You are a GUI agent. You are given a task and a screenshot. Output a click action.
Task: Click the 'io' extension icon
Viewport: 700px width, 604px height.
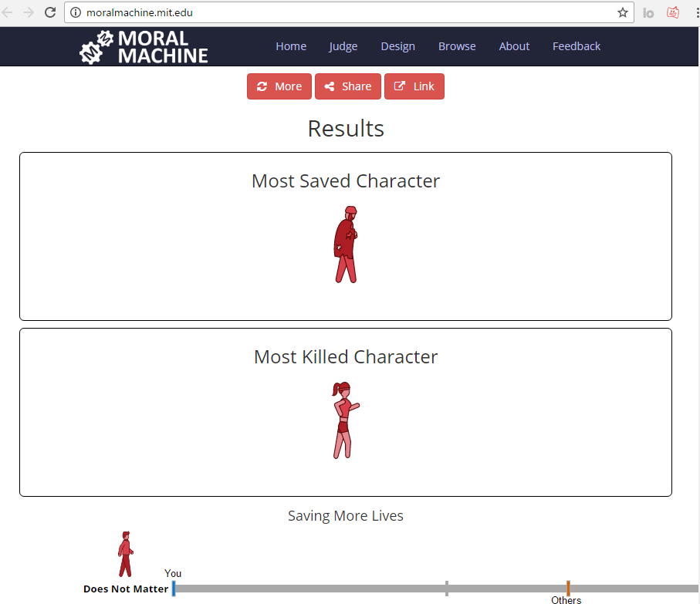click(648, 12)
